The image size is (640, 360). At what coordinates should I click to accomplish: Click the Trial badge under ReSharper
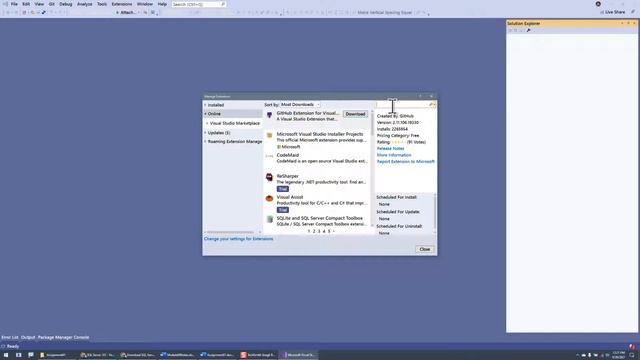pos(282,189)
